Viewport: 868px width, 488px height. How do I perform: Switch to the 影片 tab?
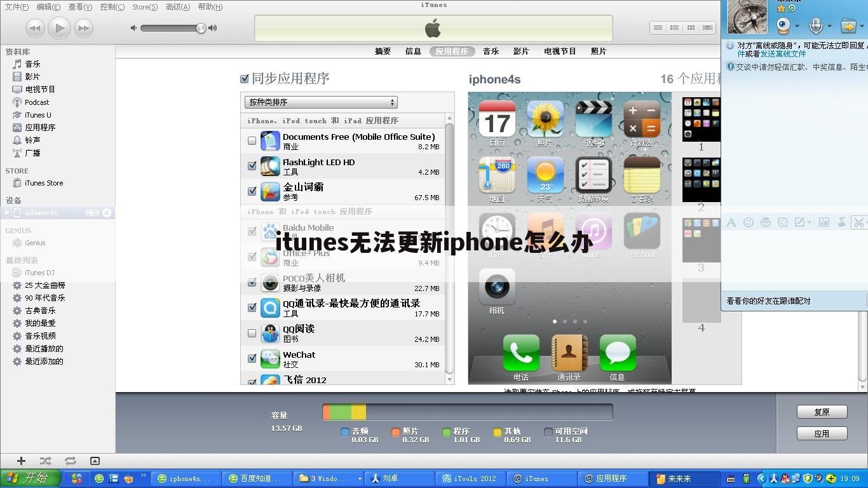click(521, 51)
